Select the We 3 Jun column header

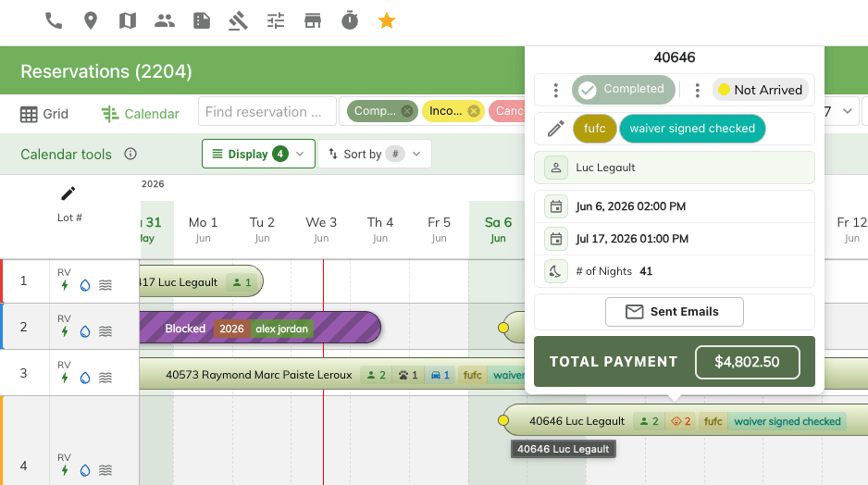coord(321,230)
